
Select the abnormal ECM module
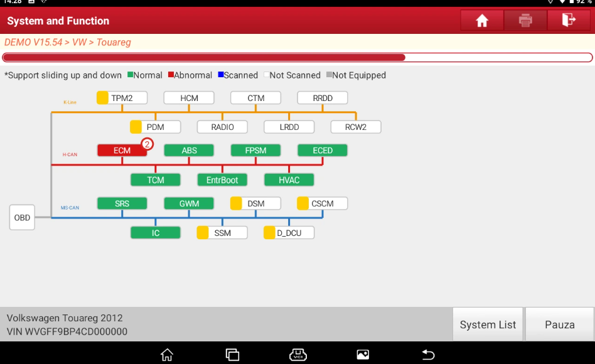coord(122,151)
